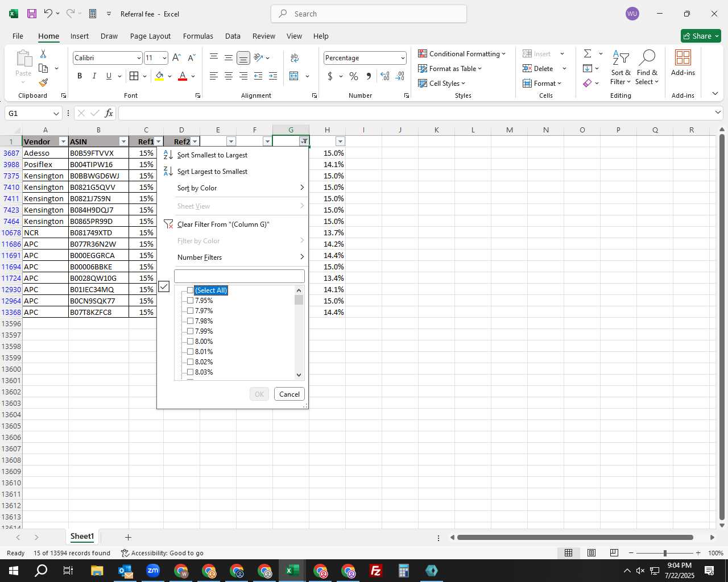
Task: Click the Delete cells button
Action: pyautogui.click(x=538, y=68)
